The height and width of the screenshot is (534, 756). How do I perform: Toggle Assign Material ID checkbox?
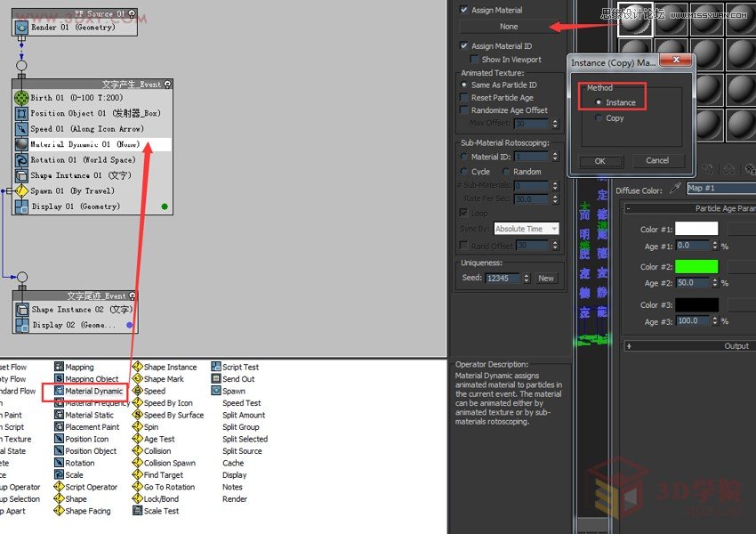(463, 45)
